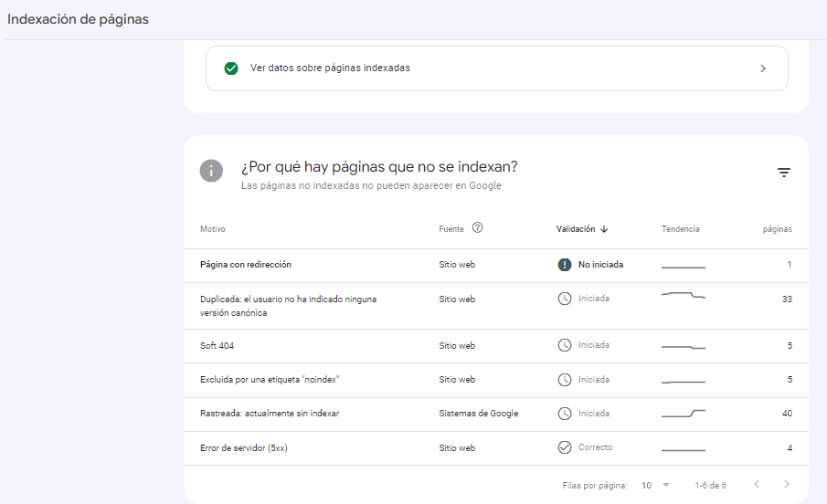Click the trend sparkline for the Rastreada row

coord(683,414)
